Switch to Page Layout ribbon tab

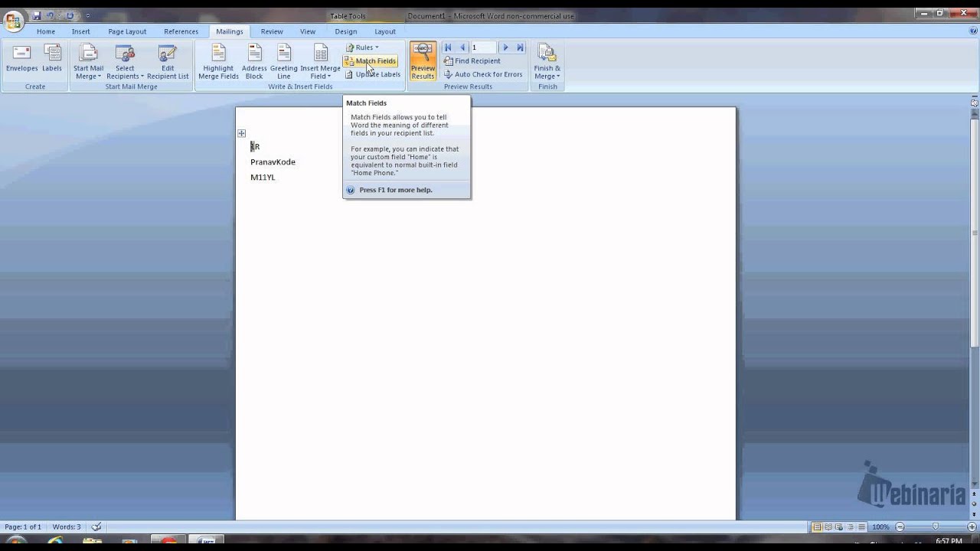[127, 31]
